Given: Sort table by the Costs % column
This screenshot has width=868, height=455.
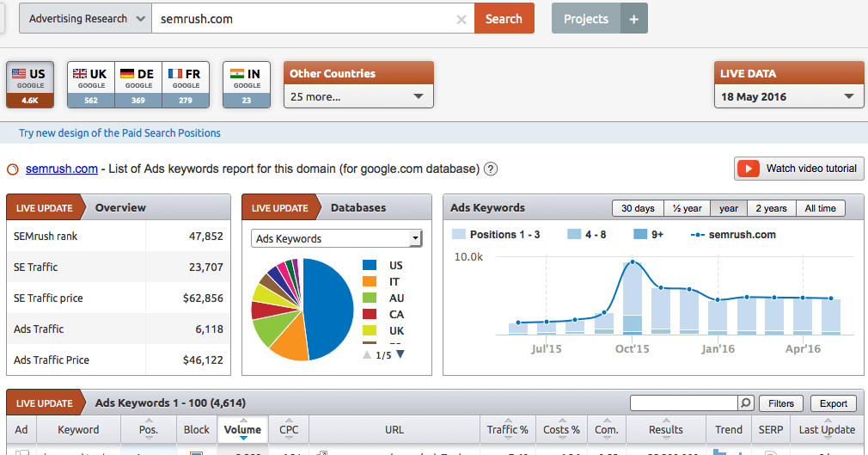Looking at the screenshot, I should coord(561,430).
